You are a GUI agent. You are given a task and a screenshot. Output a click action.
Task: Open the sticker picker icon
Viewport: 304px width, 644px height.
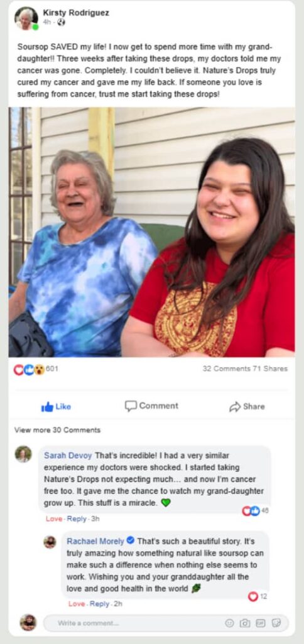[x=276, y=623]
